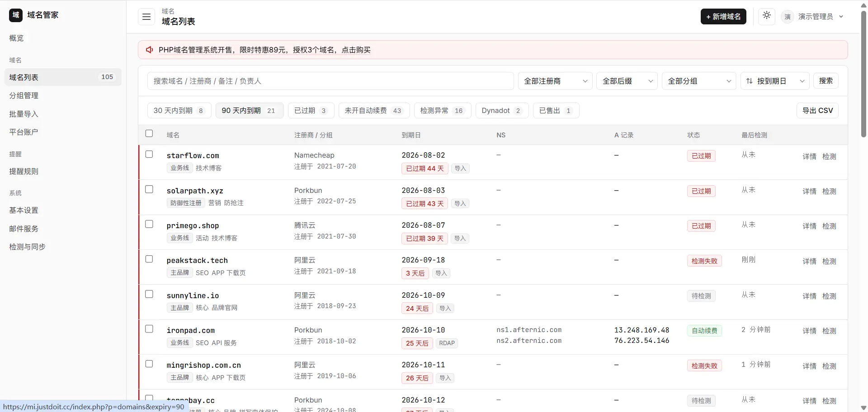Expand the 演示管理员 user menu chevron

coord(841,17)
